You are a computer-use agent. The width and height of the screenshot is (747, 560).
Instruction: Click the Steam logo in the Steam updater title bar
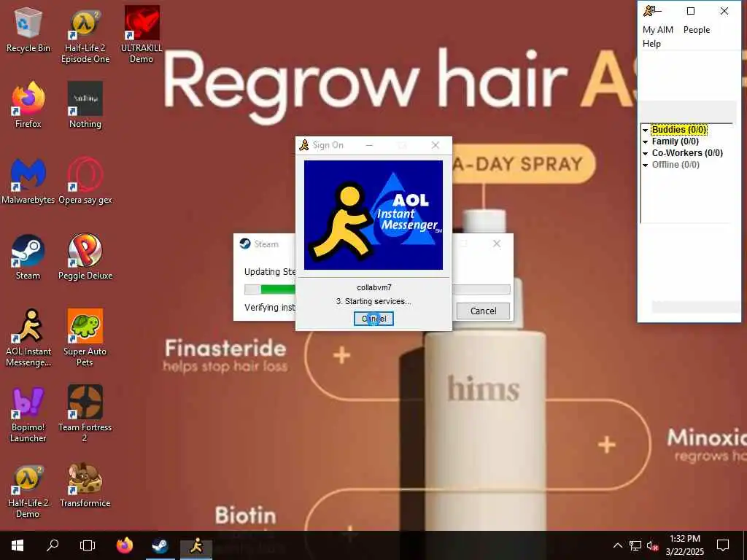[245, 244]
